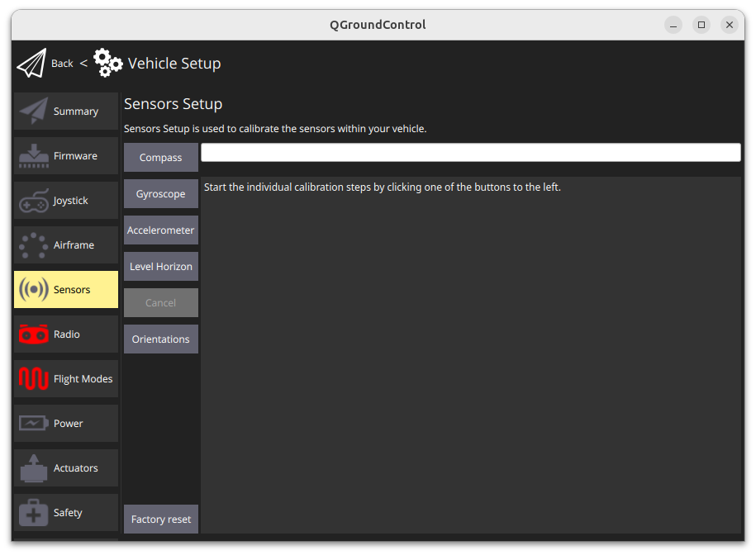Switch to the Airframe section
The width and height of the screenshot is (756, 555).
coord(66,245)
